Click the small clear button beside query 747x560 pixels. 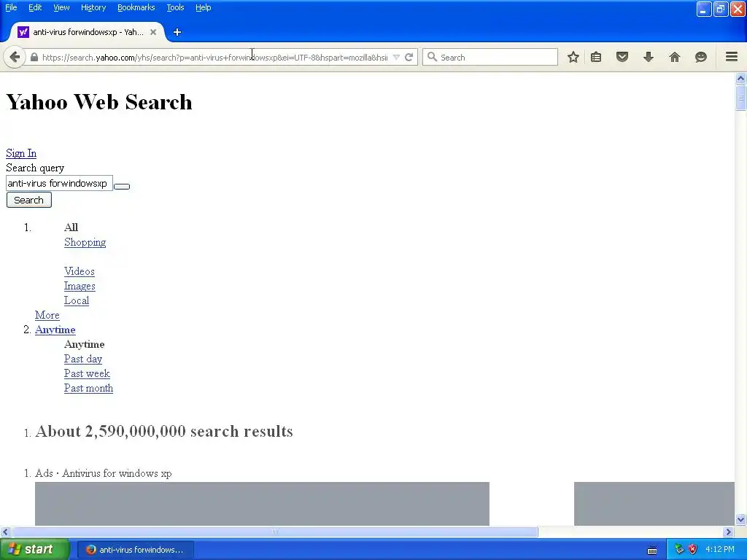122,186
